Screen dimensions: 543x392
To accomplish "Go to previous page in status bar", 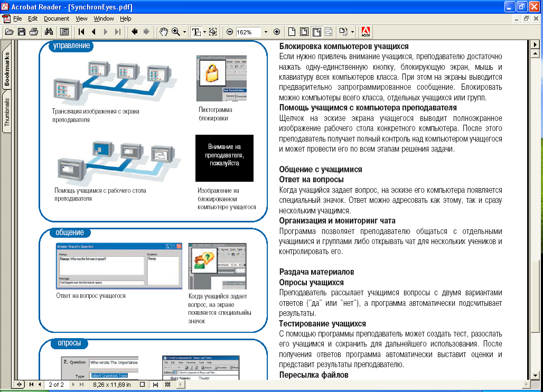I will click(x=40, y=385).
